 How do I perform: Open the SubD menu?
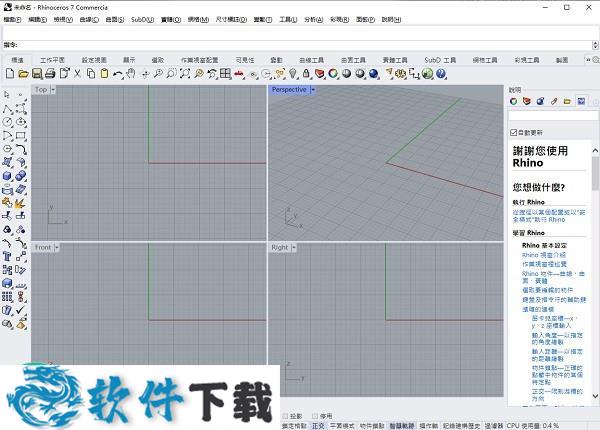click(x=142, y=20)
